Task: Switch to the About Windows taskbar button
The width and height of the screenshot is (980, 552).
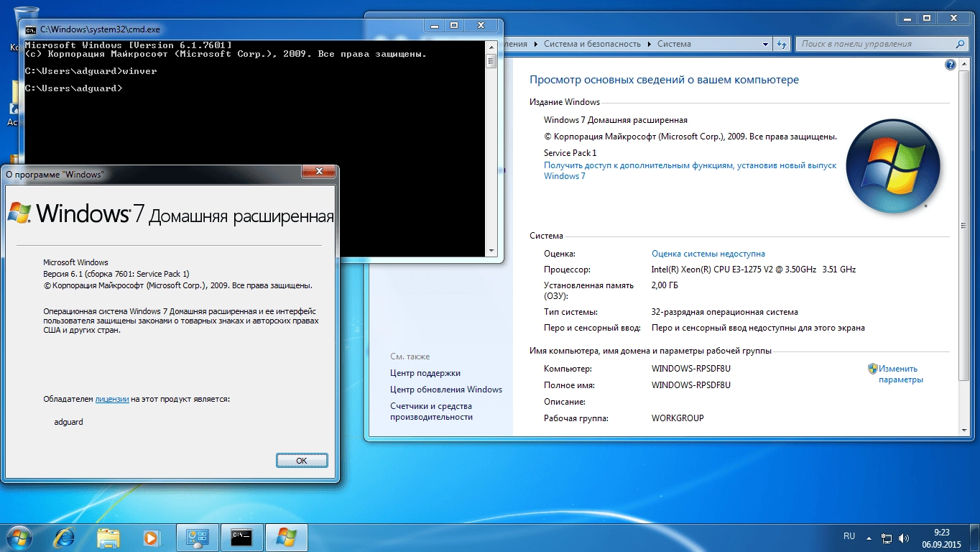Action: pos(286,537)
